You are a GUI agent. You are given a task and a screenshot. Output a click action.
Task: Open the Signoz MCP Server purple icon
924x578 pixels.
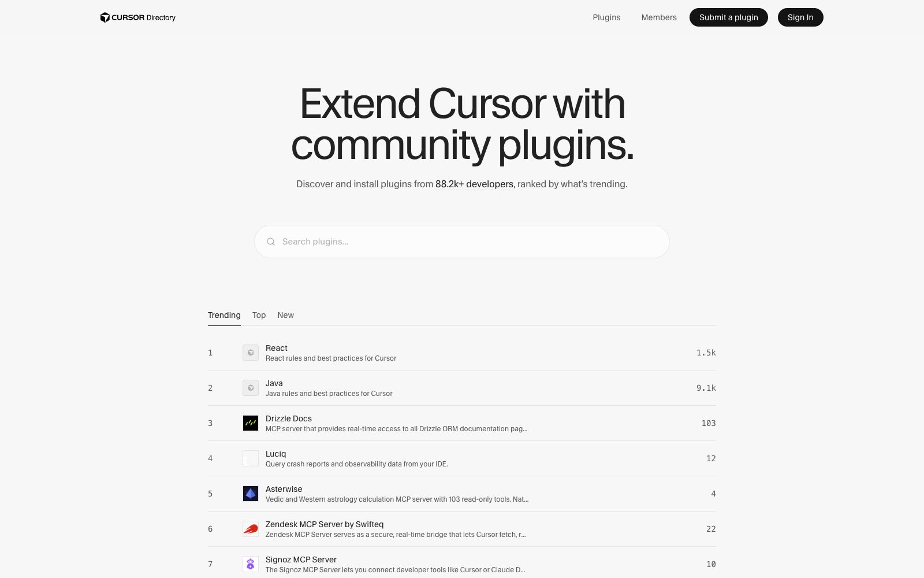[251, 564]
